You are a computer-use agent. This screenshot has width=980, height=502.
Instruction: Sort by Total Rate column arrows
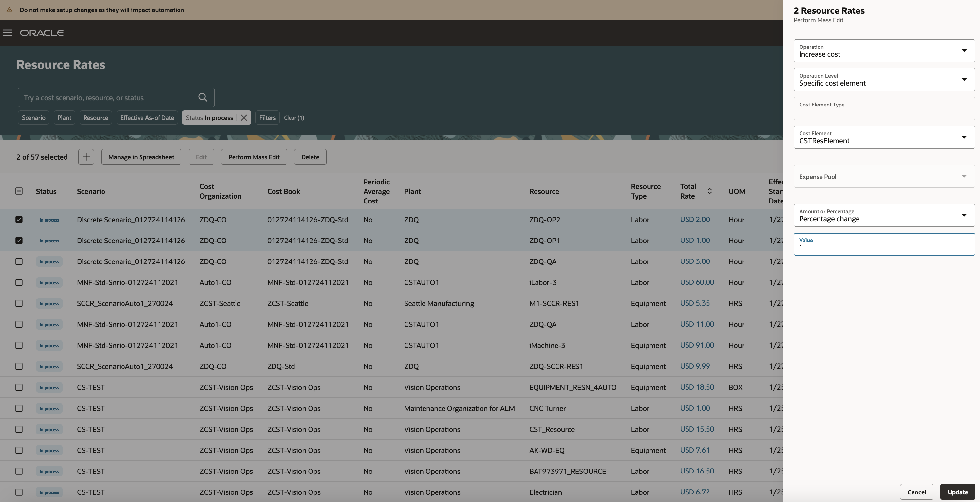click(709, 191)
